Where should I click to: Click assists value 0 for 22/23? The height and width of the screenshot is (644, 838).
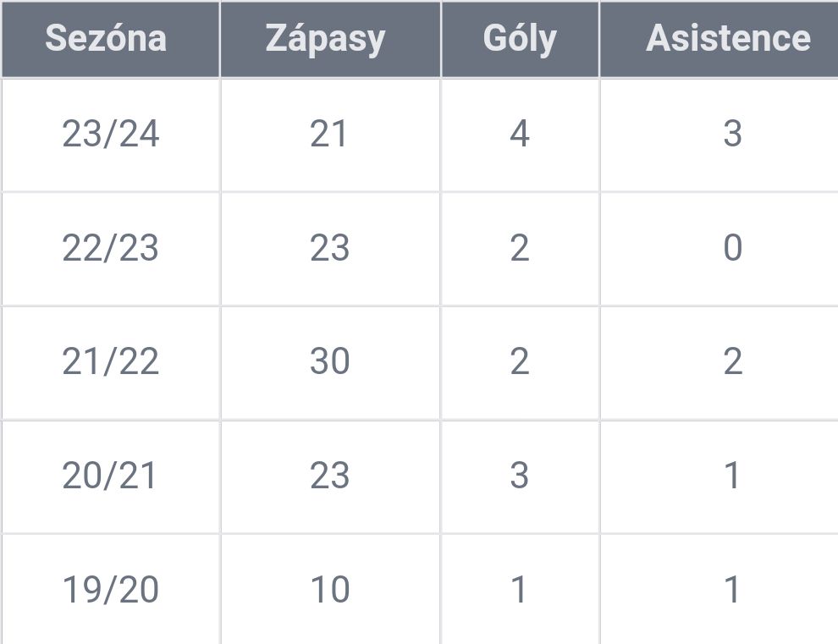pos(733,248)
